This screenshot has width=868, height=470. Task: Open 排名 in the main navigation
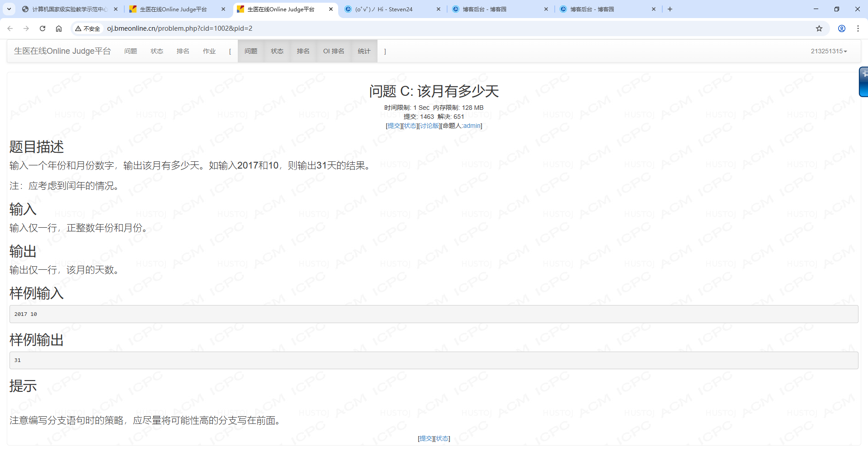tap(183, 51)
